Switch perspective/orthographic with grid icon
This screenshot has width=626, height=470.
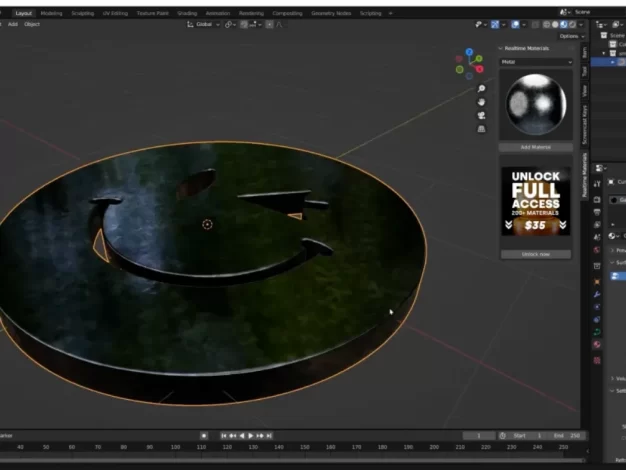(x=482, y=129)
